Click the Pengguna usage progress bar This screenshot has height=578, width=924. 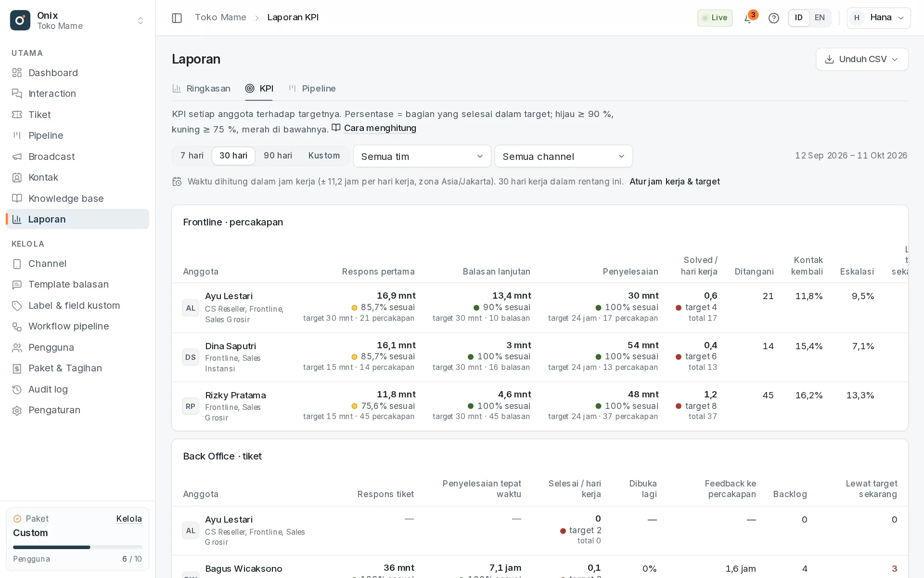point(77,547)
